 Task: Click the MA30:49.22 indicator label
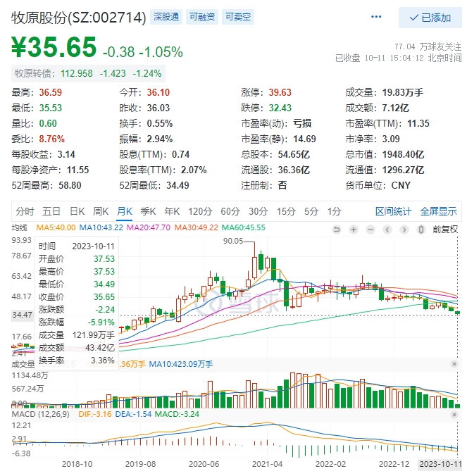[196, 227]
